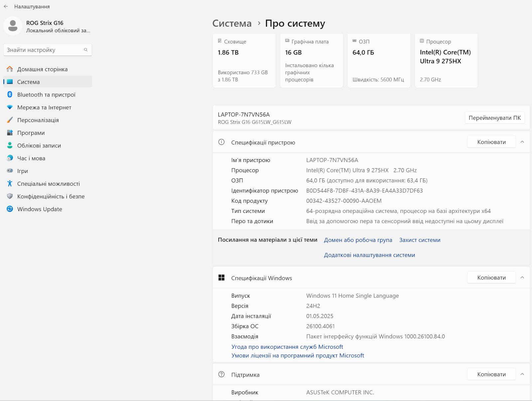The width and height of the screenshot is (532, 401).
Task: Open Додаткові налаштування системи link
Action: [369, 255]
